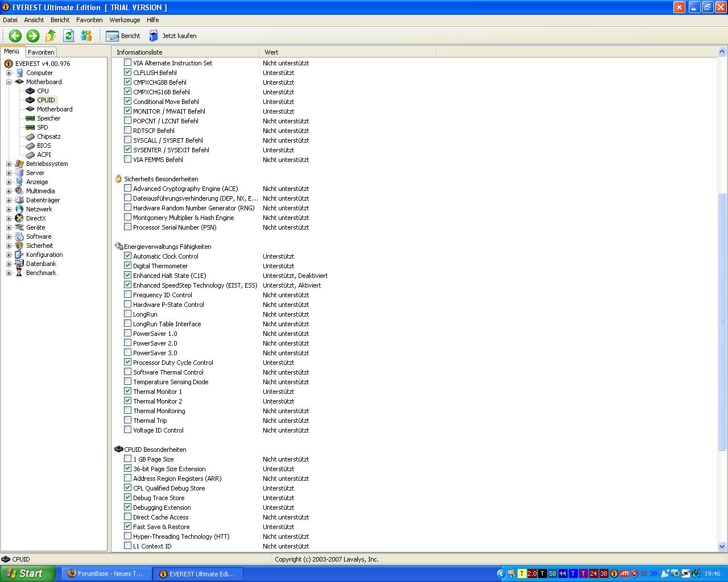Select the CPU icon in tree
Viewport: 728px width, 582px height.
[30, 91]
